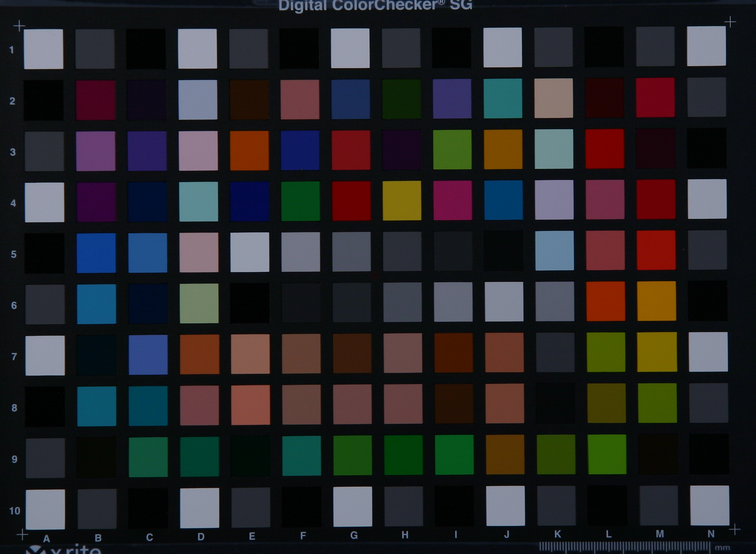The height and width of the screenshot is (554, 756).
Task: Click the salmon patch at E8
Action: click(x=250, y=405)
